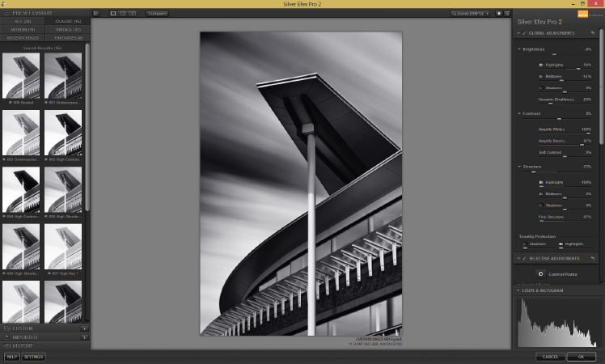The image size is (605, 364).
Task: Click the main Brightness slider handle
Action: click(554, 54)
